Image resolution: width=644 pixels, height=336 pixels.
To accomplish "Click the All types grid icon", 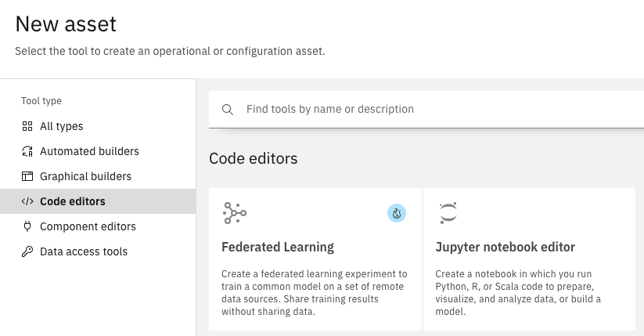I will [27, 126].
